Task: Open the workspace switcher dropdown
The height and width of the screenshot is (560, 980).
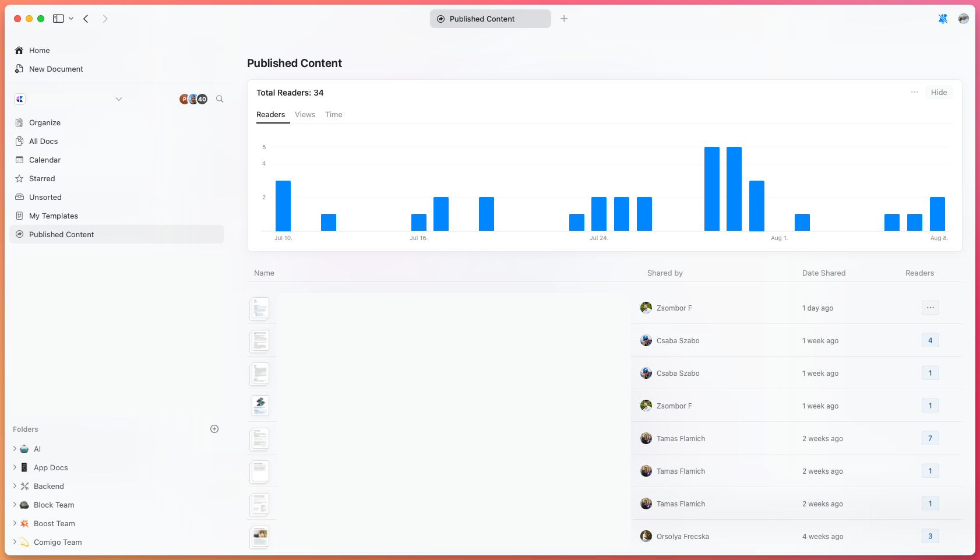Action: coord(119,99)
